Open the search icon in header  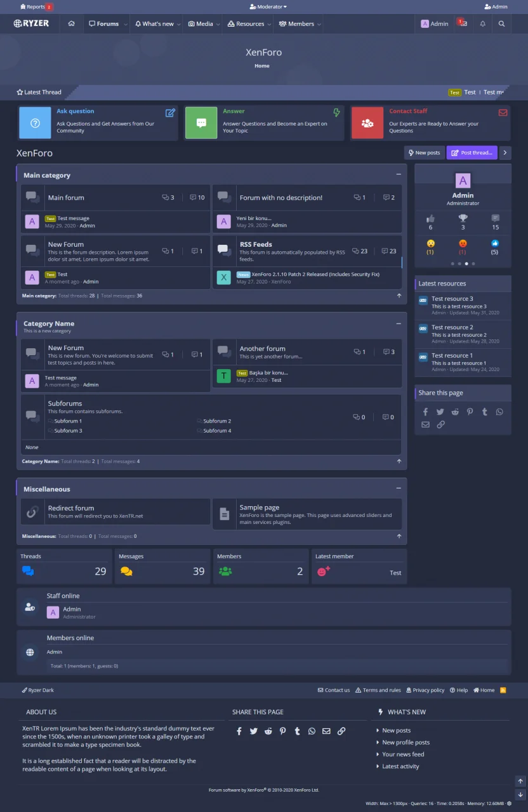click(x=501, y=24)
